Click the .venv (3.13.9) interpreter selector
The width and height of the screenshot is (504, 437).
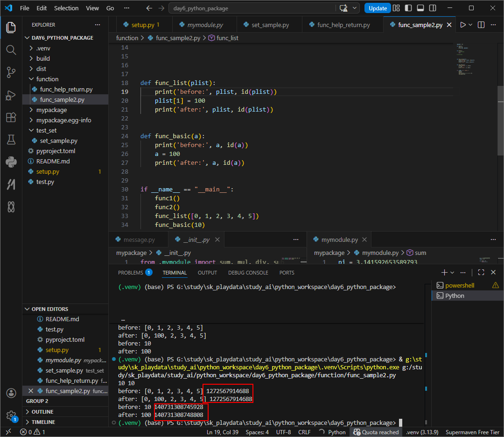[422, 432]
